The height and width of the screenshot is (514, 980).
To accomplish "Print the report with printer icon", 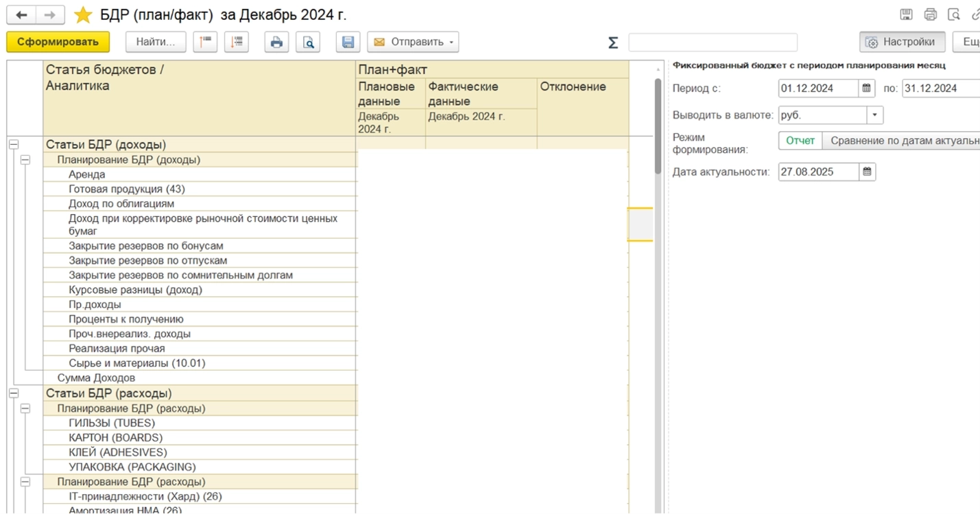I will pyautogui.click(x=276, y=42).
